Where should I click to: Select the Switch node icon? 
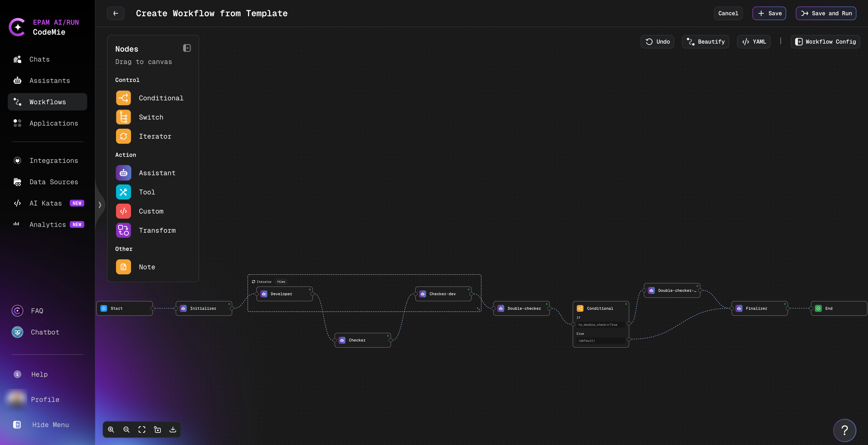tap(123, 117)
